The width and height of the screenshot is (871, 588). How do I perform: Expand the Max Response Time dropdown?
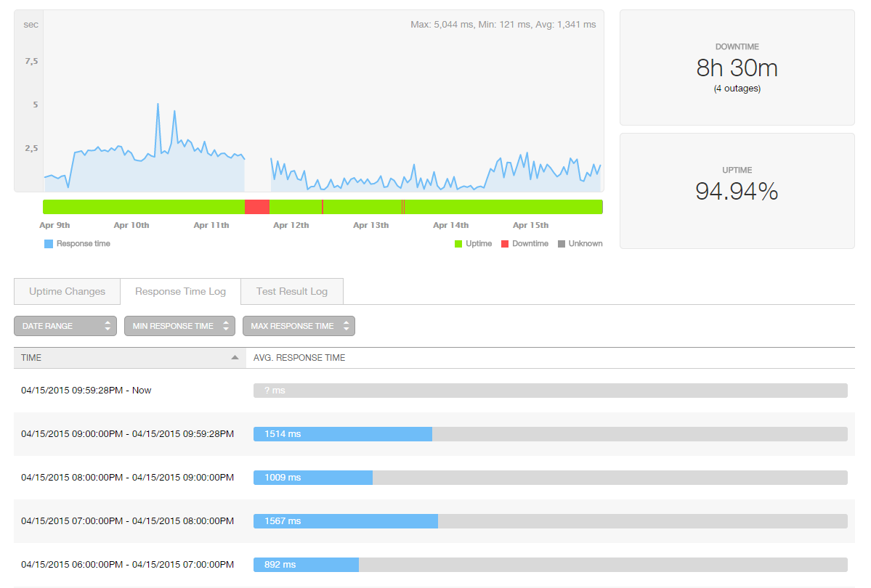click(299, 326)
